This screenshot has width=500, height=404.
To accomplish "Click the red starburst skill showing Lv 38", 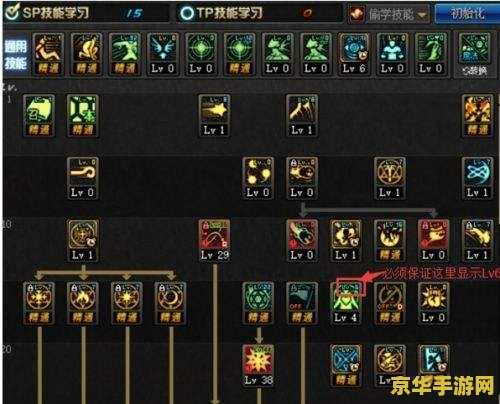I will (258, 366).
